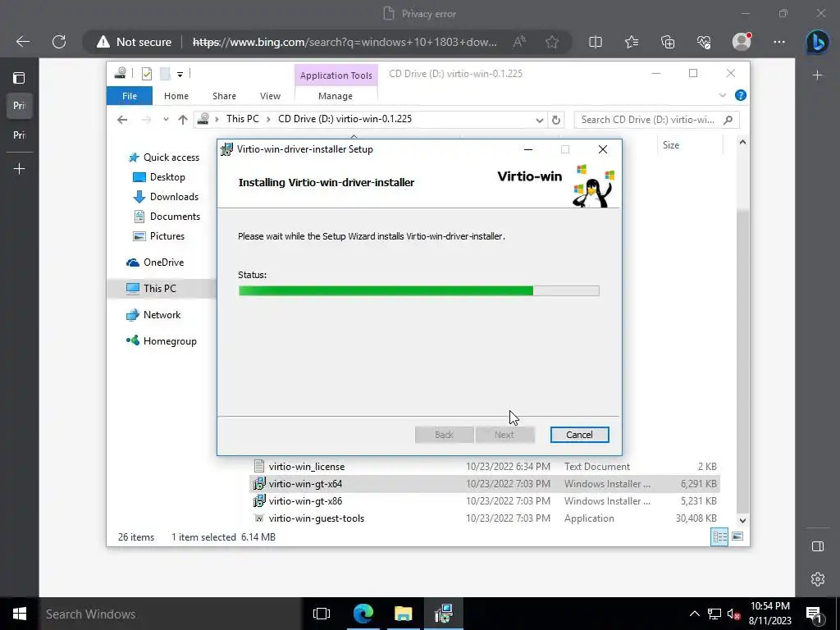This screenshot has width=840, height=630.
Task: Refresh the Edge browser page
Action: (59, 42)
